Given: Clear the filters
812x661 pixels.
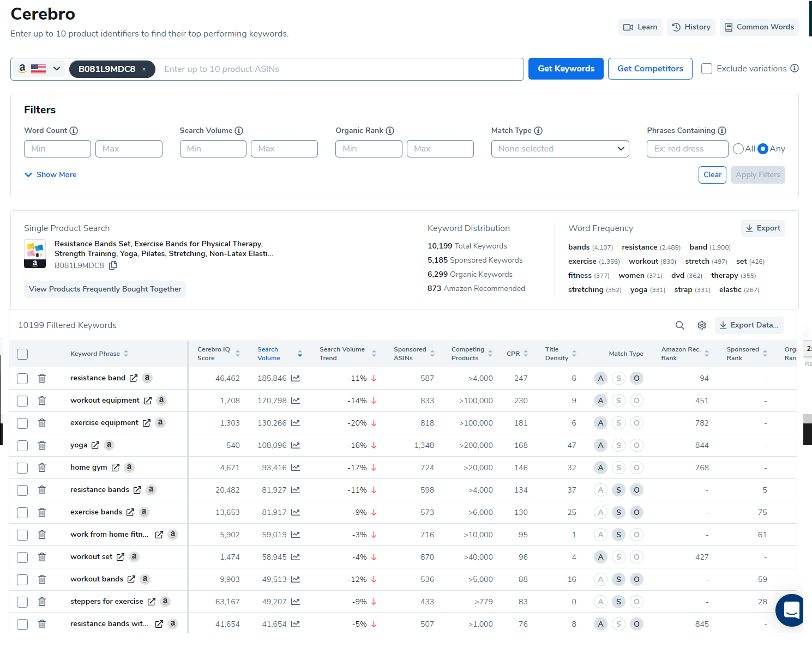Looking at the screenshot, I should 712,175.
